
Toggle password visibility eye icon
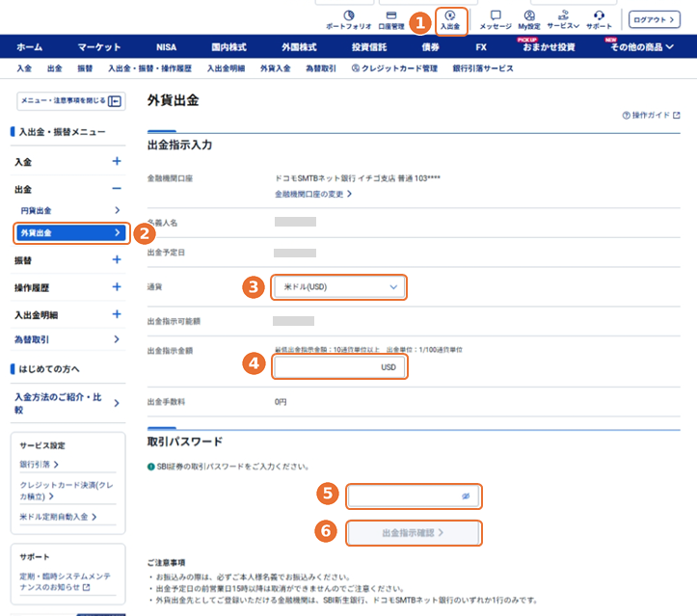[x=466, y=496]
